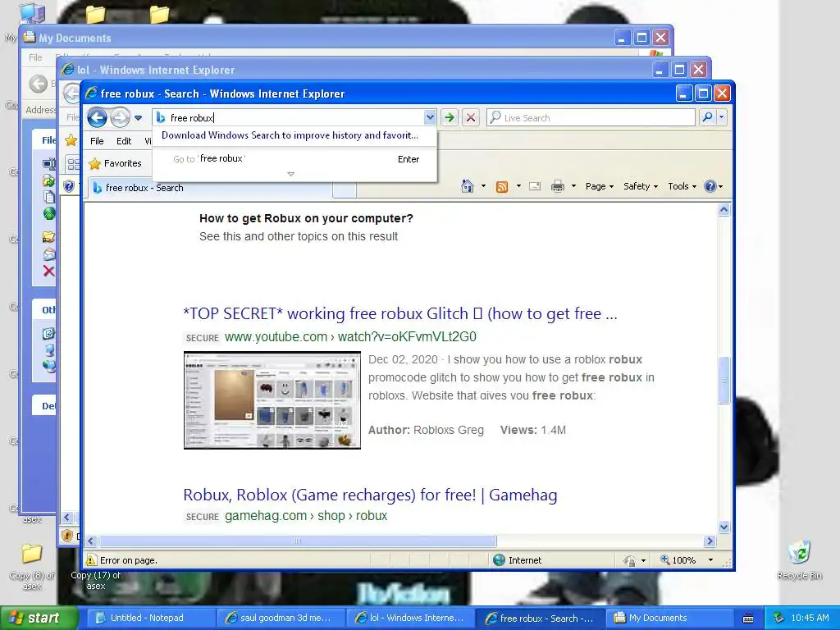Open the Print options dropdown arrow
The image size is (840, 630).
pyautogui.click(x=573, y=186)
